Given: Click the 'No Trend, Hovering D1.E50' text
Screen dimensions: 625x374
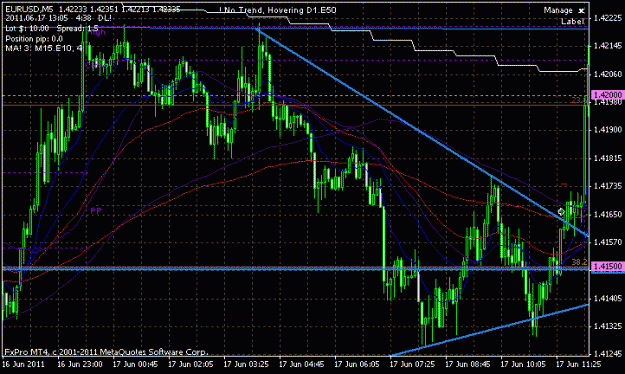Looking at the screenshot, I should click(280, 10).
